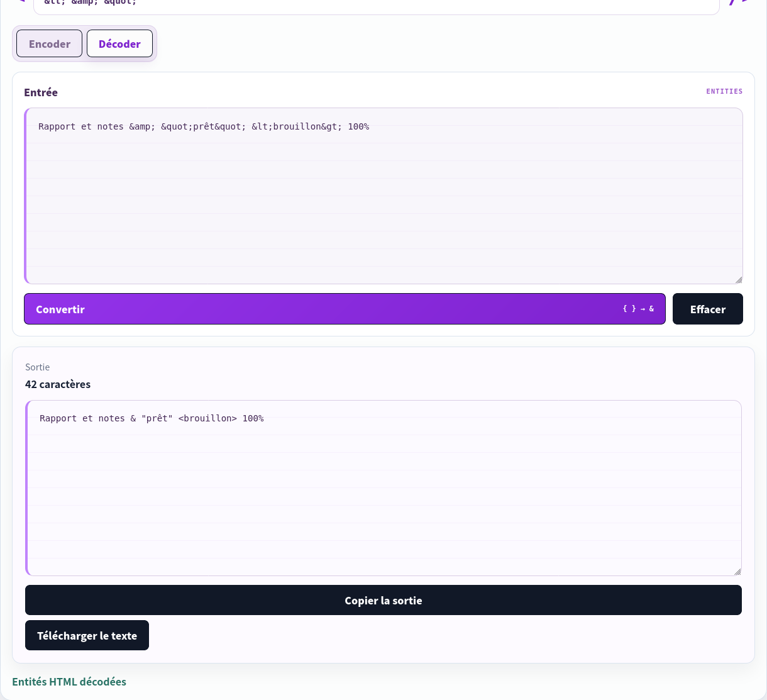Click the 'Entrée' heading
Image resolution: width=767 pixels, height=700 pixels.
[41, 92]
